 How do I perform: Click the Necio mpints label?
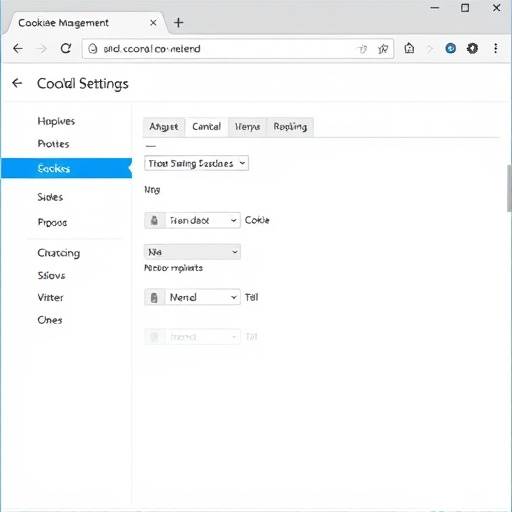point(173,268)
